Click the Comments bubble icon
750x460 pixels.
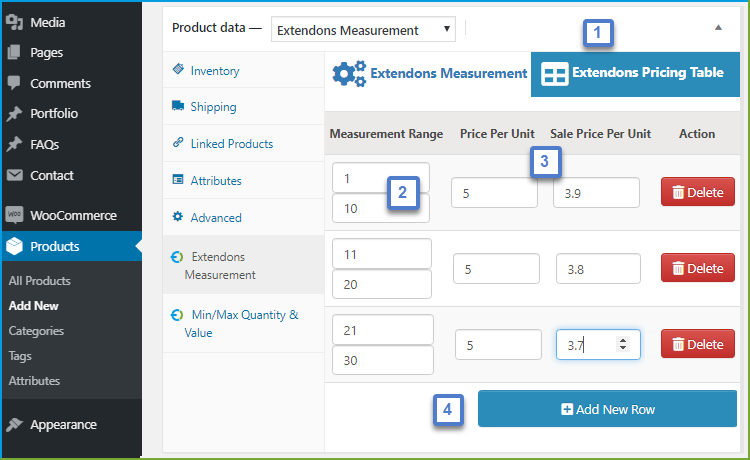[14, 83]
